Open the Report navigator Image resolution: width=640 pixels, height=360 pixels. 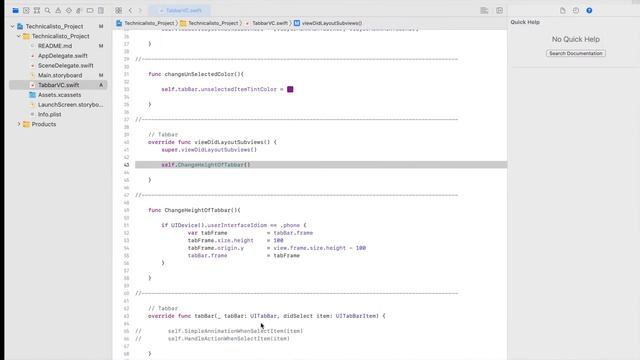(100, 11)
